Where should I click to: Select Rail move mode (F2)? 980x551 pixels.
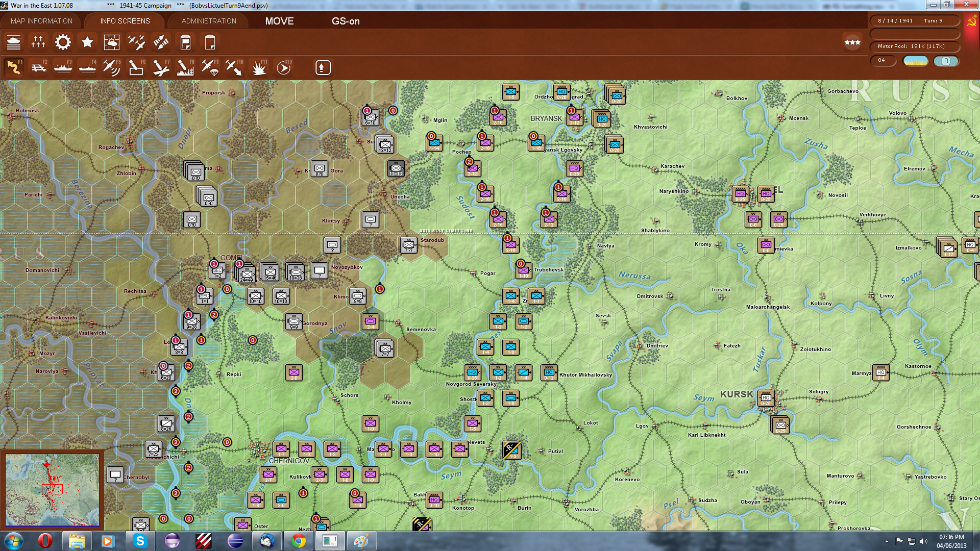click(38, 67)
